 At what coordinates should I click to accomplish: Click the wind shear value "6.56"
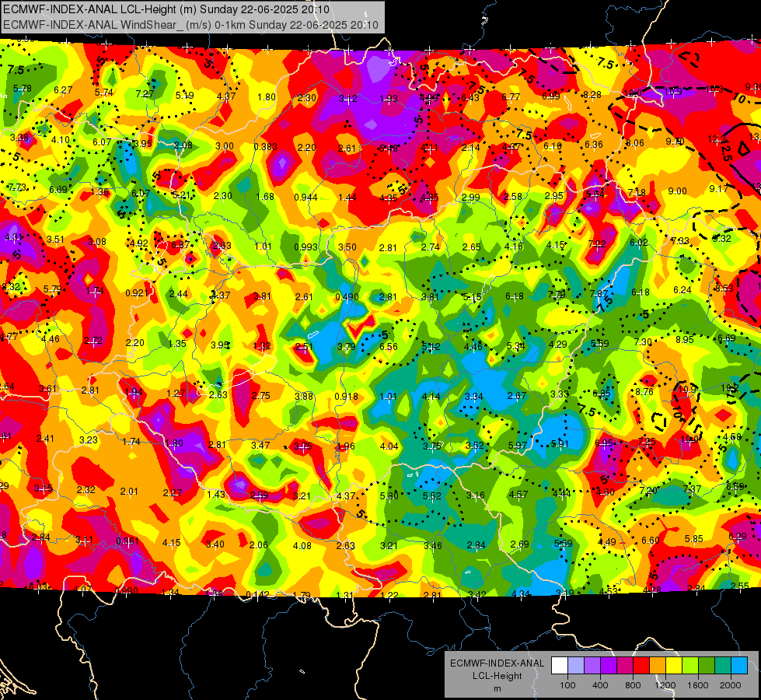click(x=388, y=346)
